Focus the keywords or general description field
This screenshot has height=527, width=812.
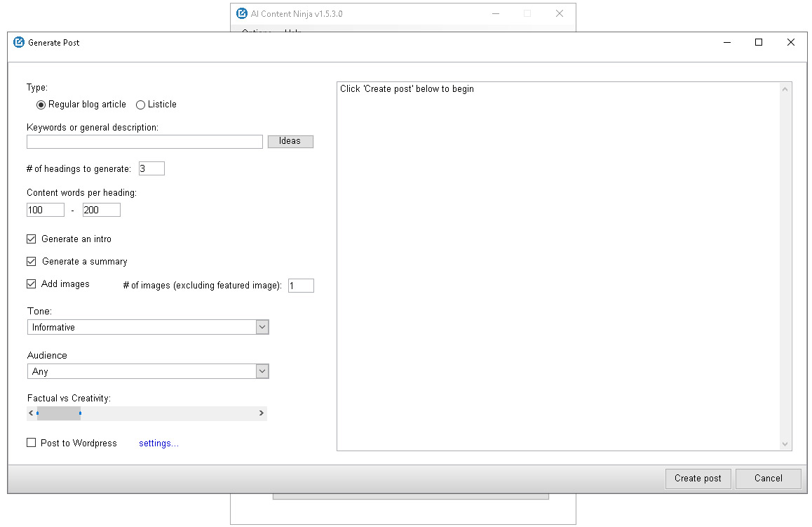[x=145, y=142]
